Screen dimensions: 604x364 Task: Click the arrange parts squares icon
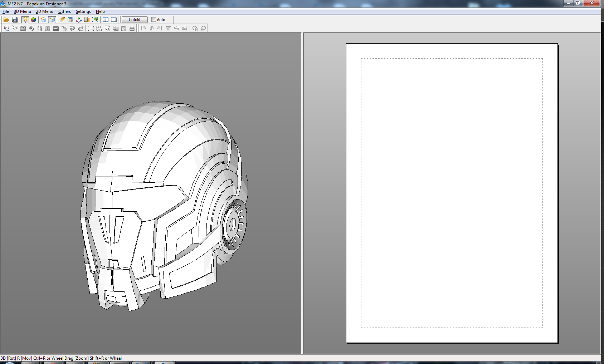pos(99,28)
